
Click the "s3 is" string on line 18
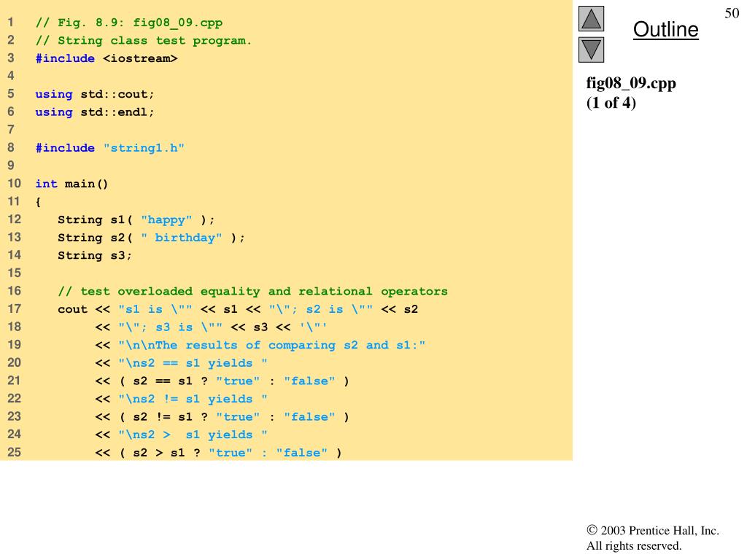coord(171,327)
